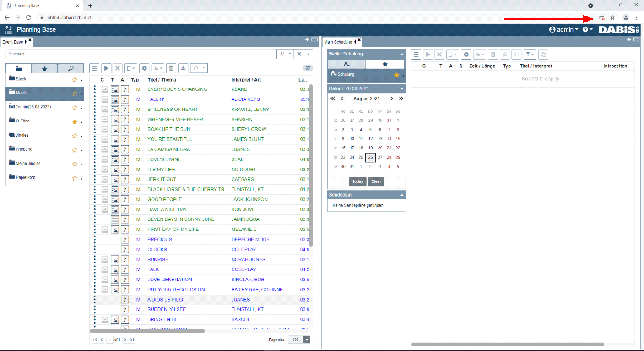
Task: Click the music note icon for FALLIN'
Action: (125, 99)
